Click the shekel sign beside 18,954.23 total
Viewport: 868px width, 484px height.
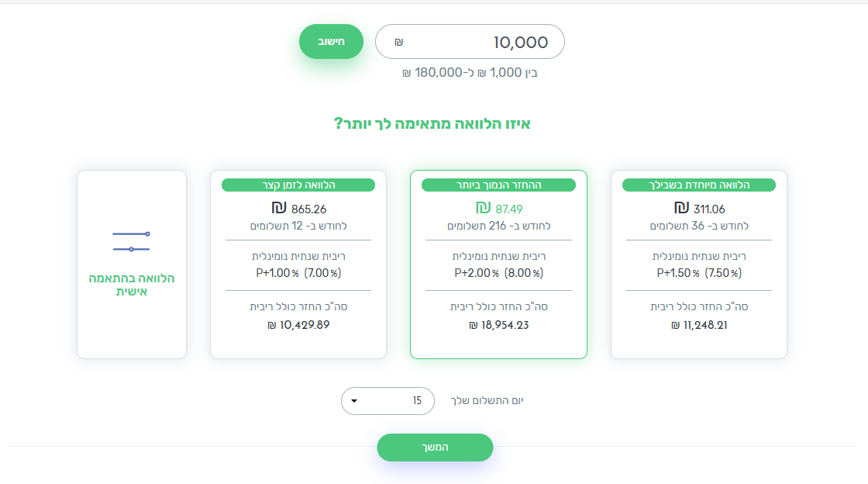coord(474,326)
